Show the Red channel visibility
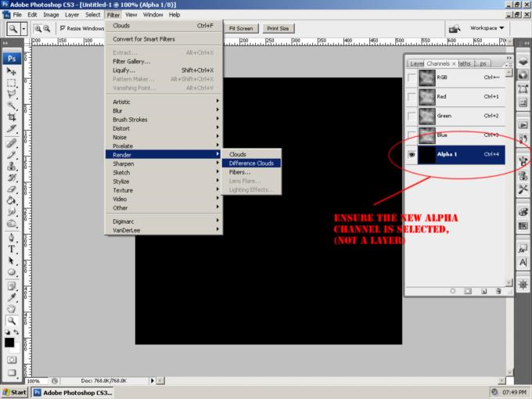The height and width of the screenshot is (399, 532). [x=412, y=97]
